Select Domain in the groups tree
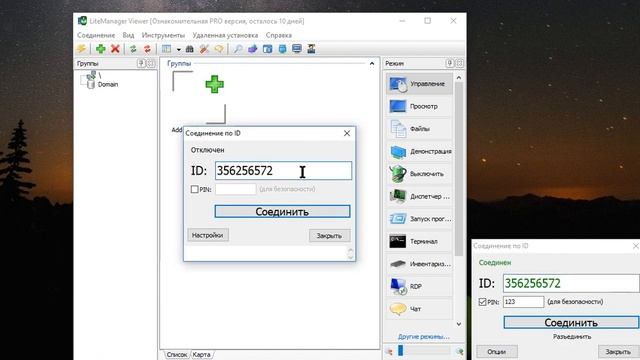Viewport: 640px width, 360px height. click(x=108, y=84)
